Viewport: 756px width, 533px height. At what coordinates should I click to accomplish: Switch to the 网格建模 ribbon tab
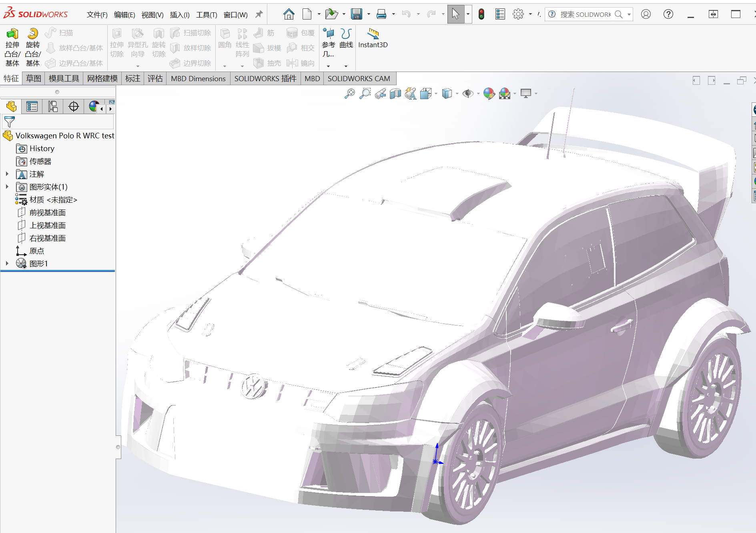102,78
